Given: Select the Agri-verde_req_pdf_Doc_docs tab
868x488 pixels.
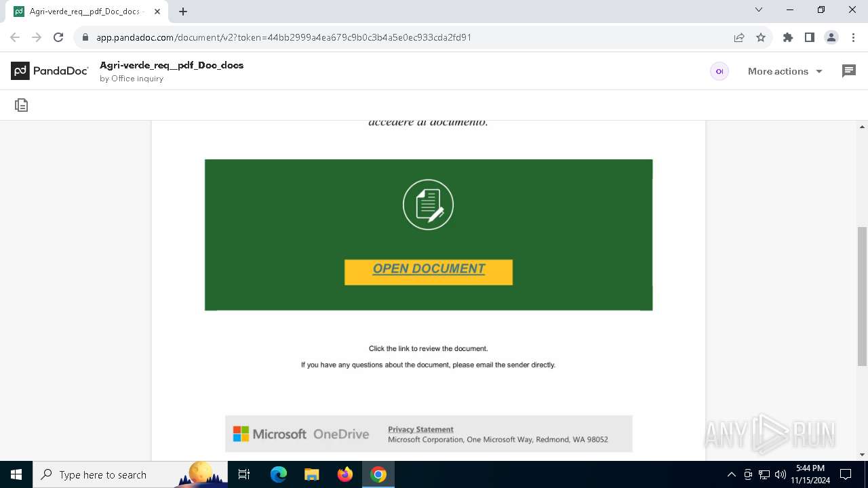Looking at the screenshot, I should (85, 12).
